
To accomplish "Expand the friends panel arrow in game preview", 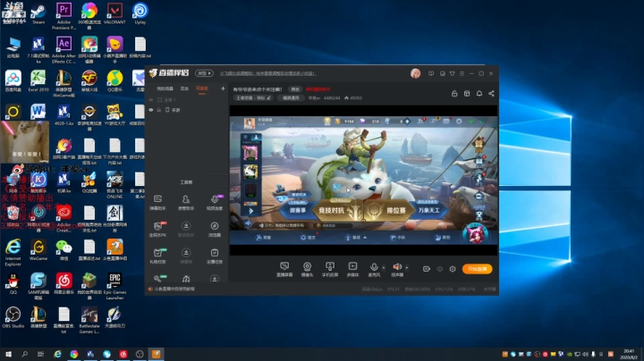I will click(x=251, y=211).
